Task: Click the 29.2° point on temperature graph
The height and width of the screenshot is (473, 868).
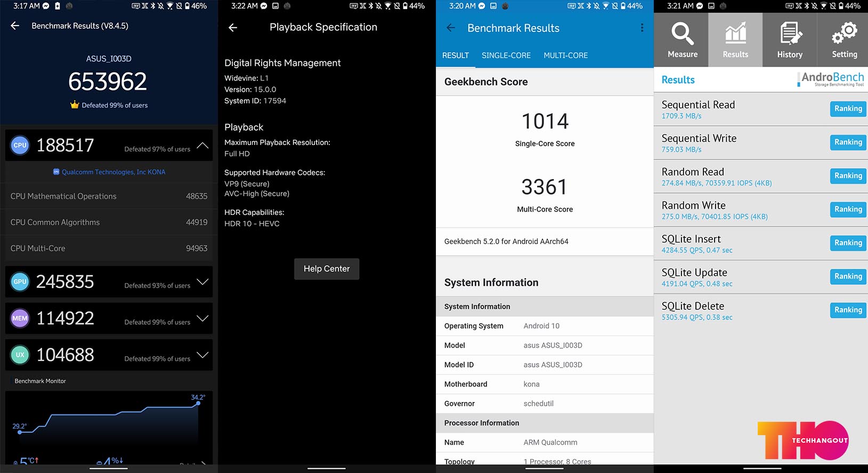Action: [x=20, y=432]
